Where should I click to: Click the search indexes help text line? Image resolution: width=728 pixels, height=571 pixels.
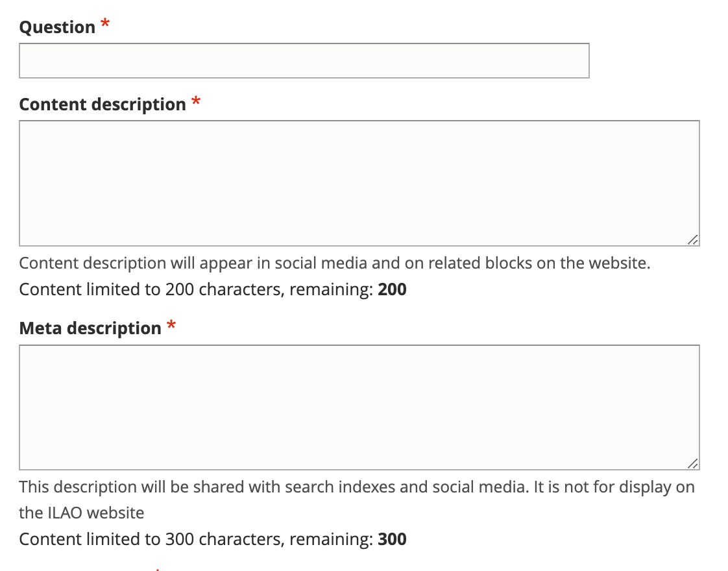[x=357, y=487]
